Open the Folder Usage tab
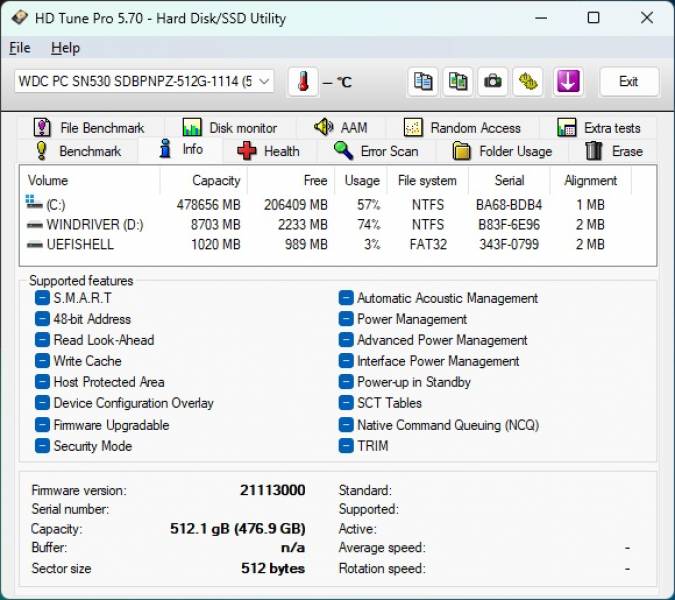675x600 pixels. (503, 151)
